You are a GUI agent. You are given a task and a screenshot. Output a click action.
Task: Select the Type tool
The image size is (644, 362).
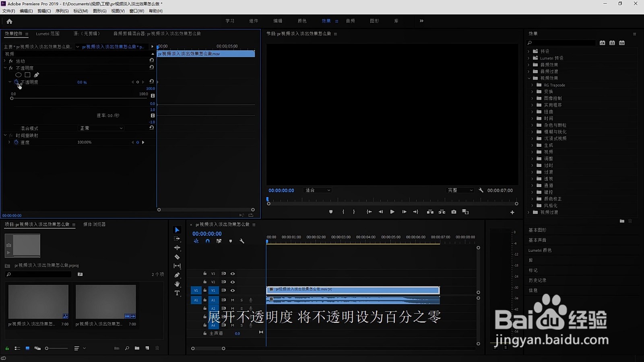(177, 293)
